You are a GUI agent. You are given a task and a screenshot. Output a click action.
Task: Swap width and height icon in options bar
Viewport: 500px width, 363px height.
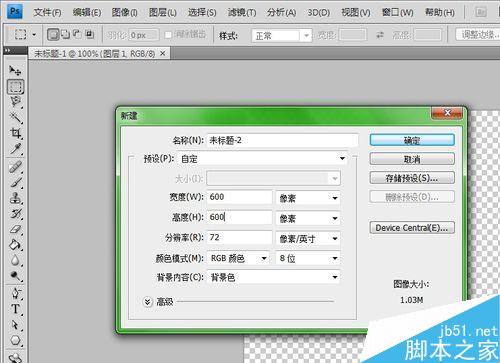pos(380,35)
